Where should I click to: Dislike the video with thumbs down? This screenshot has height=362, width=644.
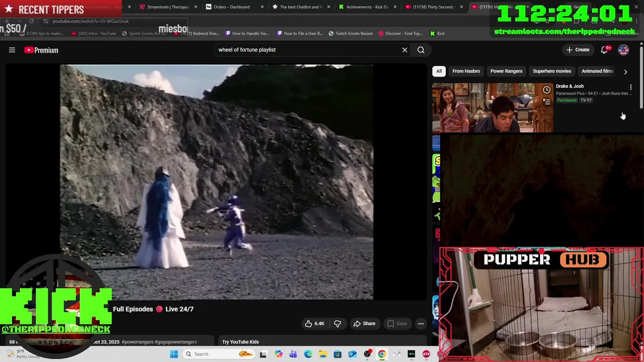point(338,323)
